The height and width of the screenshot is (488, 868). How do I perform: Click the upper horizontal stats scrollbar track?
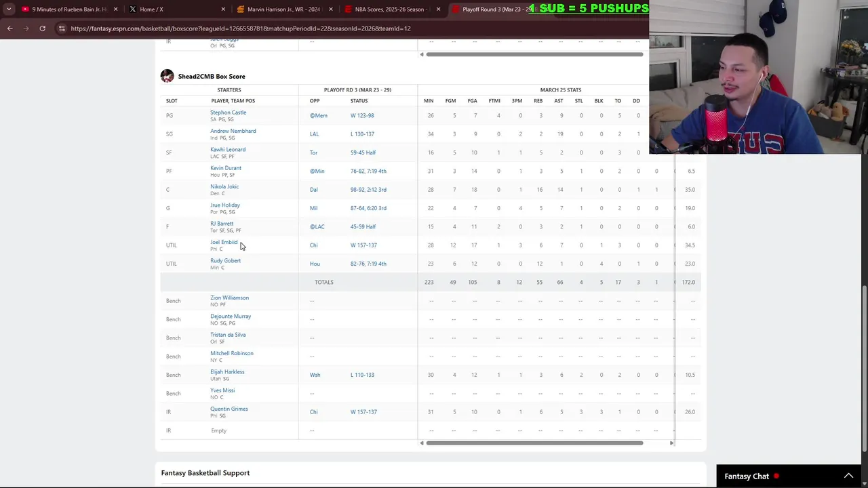(x=534, y=54)
